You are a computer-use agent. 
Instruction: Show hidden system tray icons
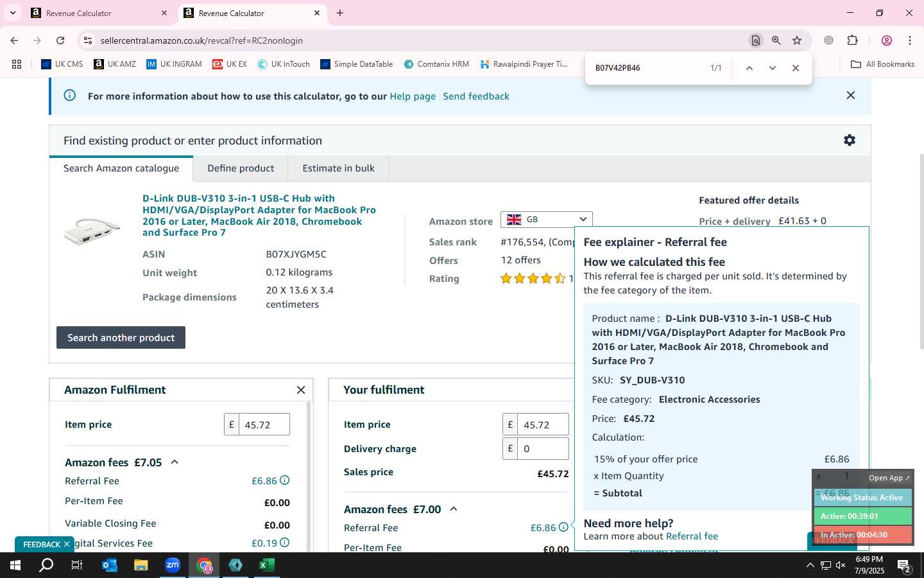810,565
